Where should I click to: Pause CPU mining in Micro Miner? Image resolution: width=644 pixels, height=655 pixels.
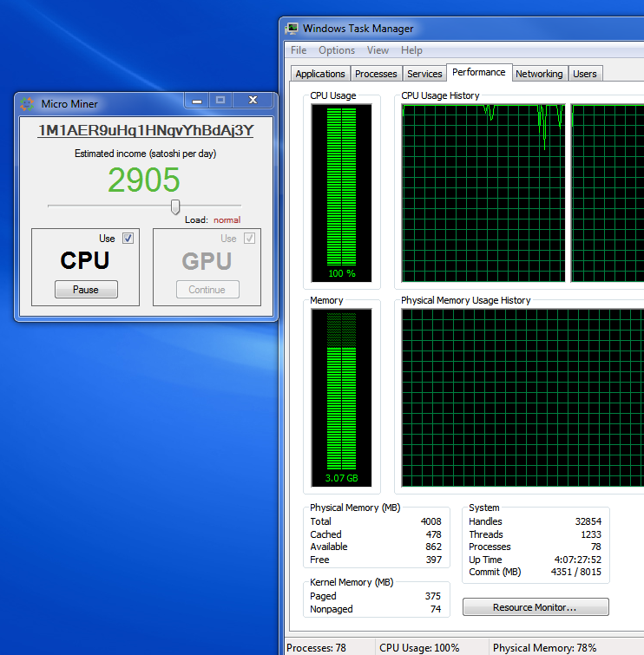click(x=86, y=290)
